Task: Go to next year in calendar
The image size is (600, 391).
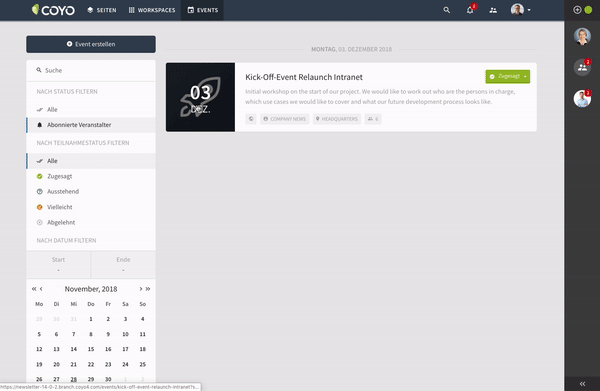Action: pos(148,289)
